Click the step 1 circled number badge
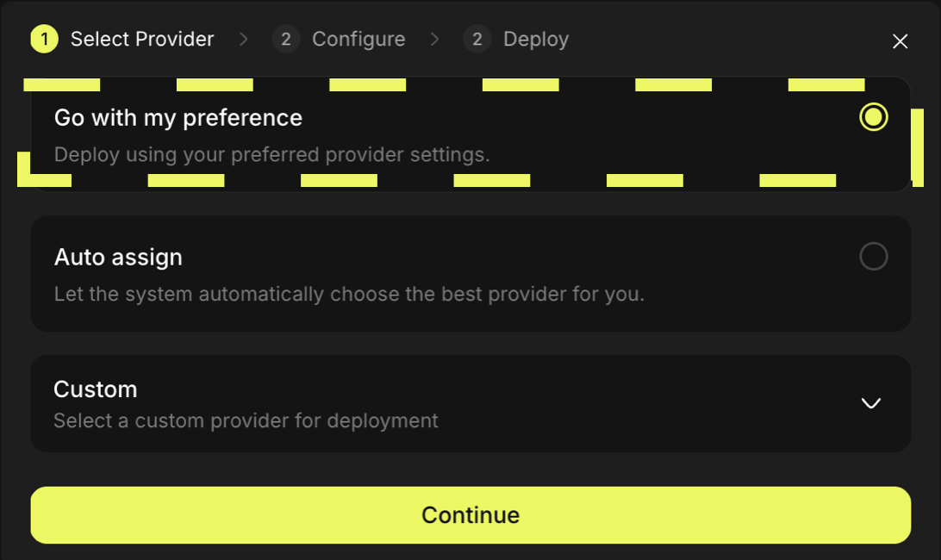Screen dimensions: 941x560 click(44, 39)
